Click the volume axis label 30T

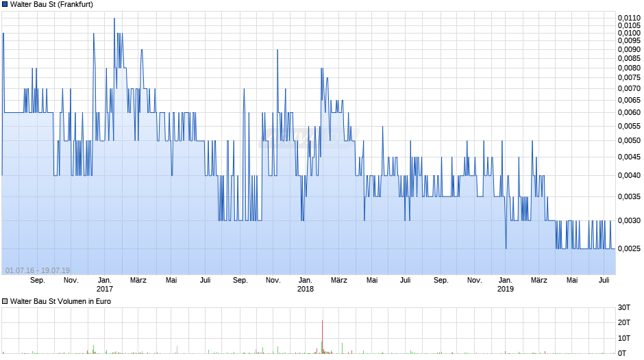(624, 307)
